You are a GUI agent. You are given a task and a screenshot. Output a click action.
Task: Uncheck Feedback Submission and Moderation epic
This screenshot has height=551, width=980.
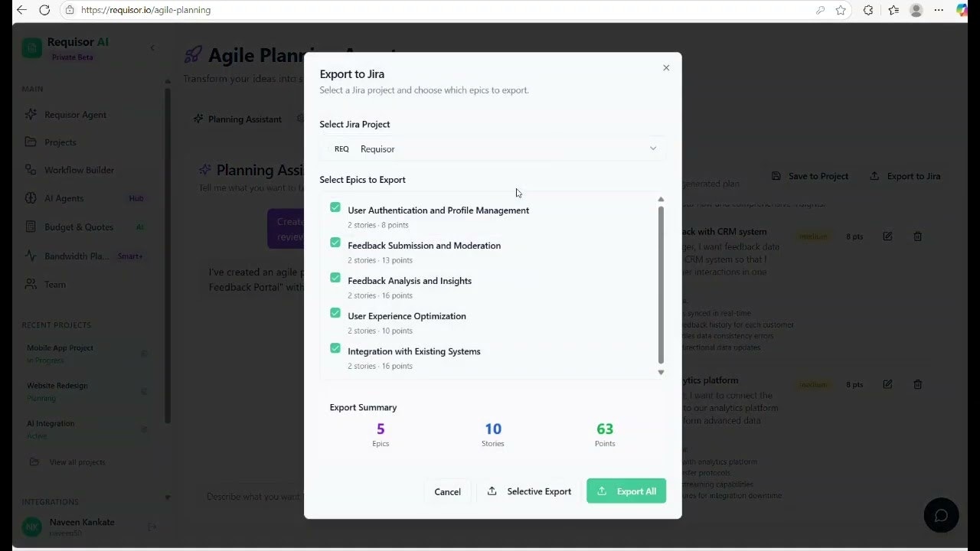[335, 243]
